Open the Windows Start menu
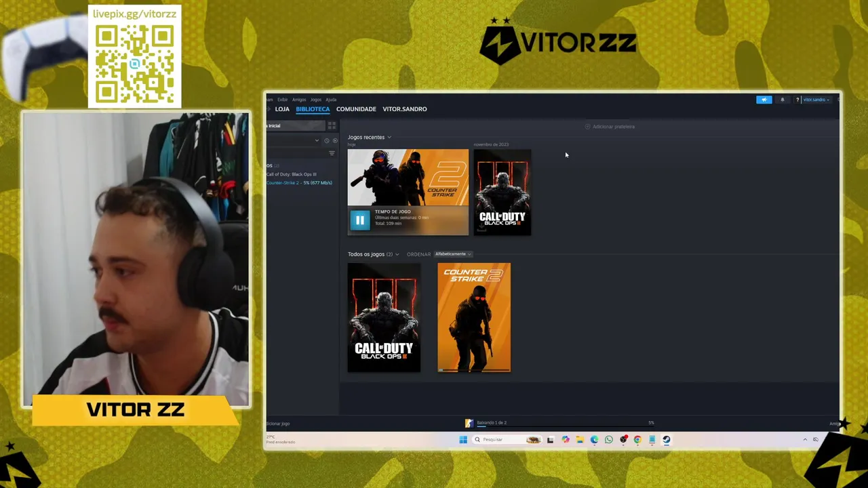The width and height of the screenshot is (868, 488). pyautogui.click(x=463, y=440)
